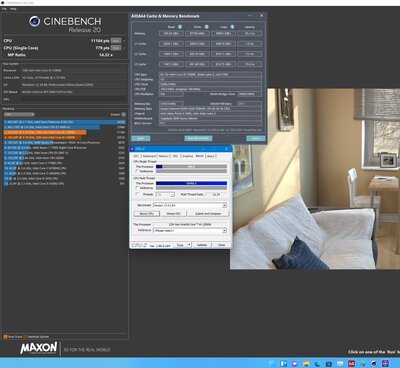Enable the single thread Reference checkbox
Screen dimensions: 400x368
click(137, 171)
